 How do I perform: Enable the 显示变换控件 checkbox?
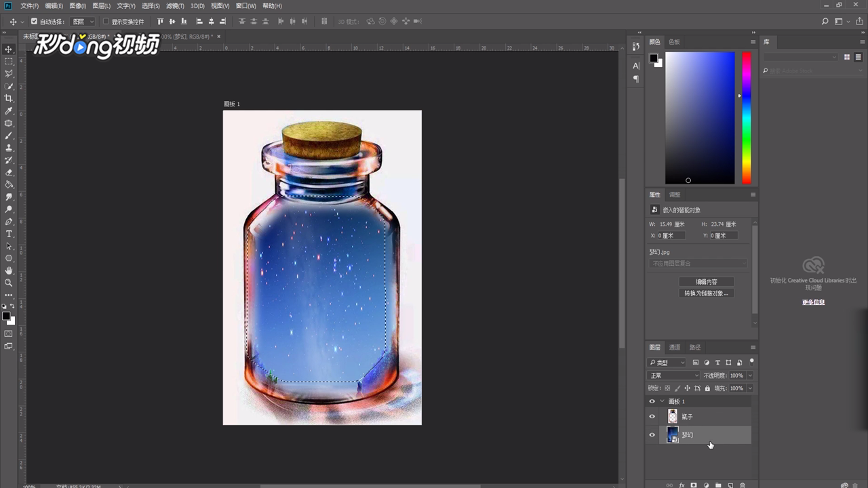pos(106,22)
